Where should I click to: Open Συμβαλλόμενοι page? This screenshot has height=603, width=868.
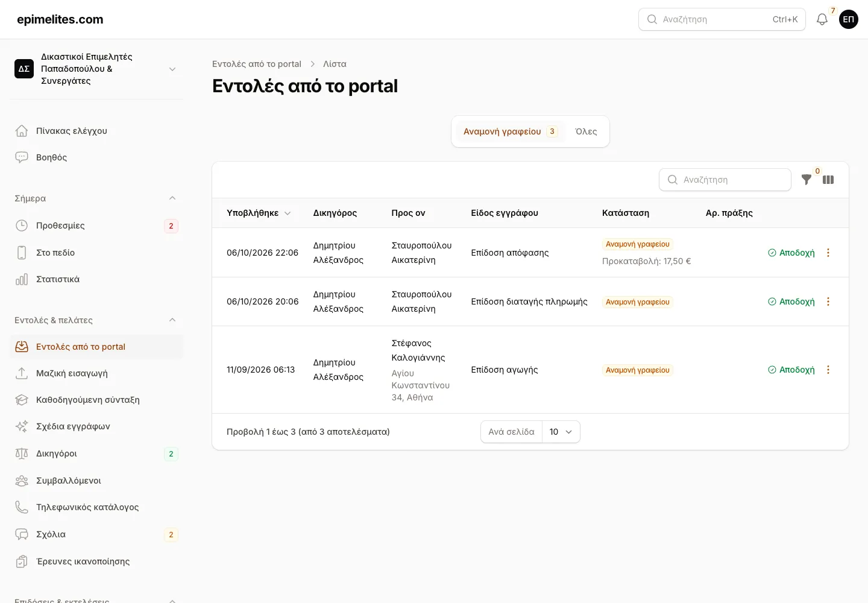click(x=96, y=481)
